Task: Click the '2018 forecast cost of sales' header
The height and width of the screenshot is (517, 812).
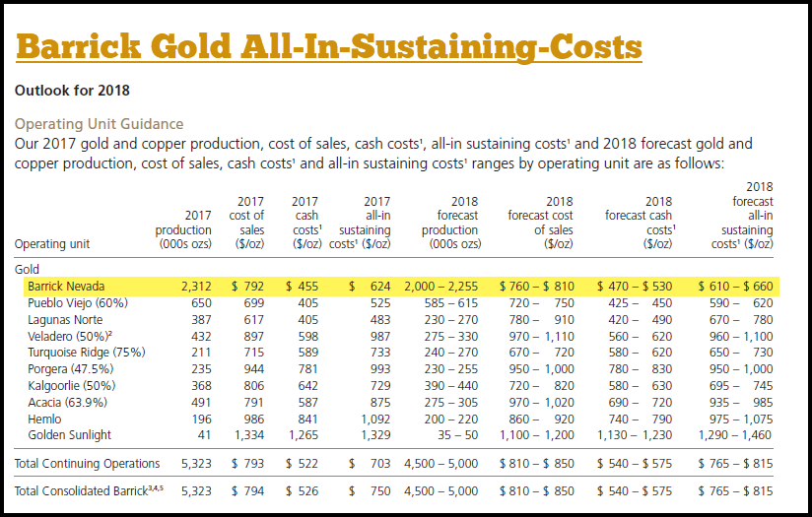Action: (540, 222)
